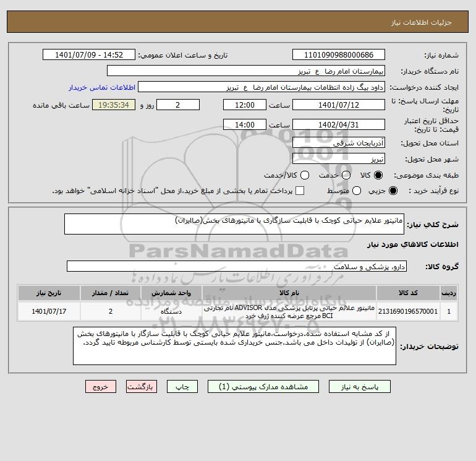The height and width of the screenshot is (461, 476).
Task: Select the متوسط purchase type radio
Action: click(357, 191)
